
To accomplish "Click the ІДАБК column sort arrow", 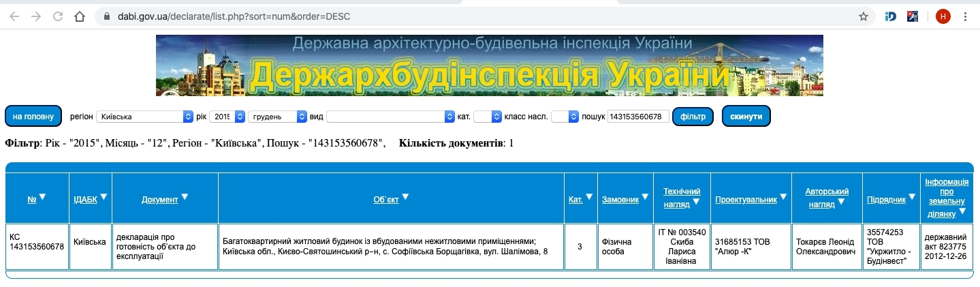I will (104, 197).
